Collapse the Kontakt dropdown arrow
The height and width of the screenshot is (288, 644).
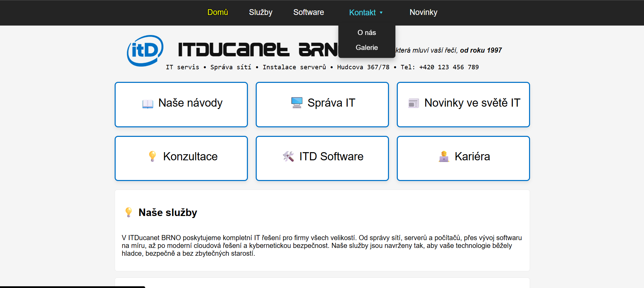tap(381, 13)
